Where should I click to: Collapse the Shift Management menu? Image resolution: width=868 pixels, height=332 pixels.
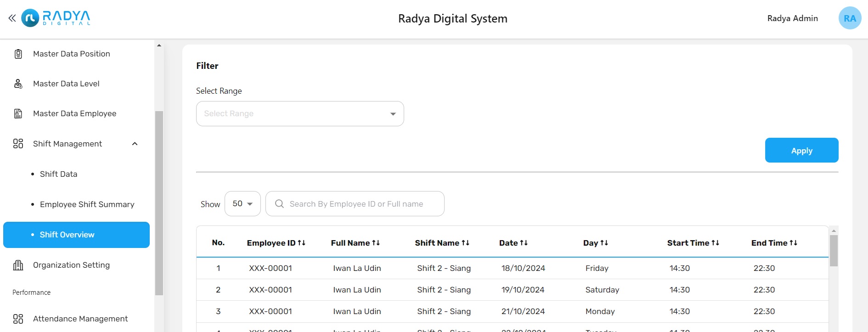(135, 144)
